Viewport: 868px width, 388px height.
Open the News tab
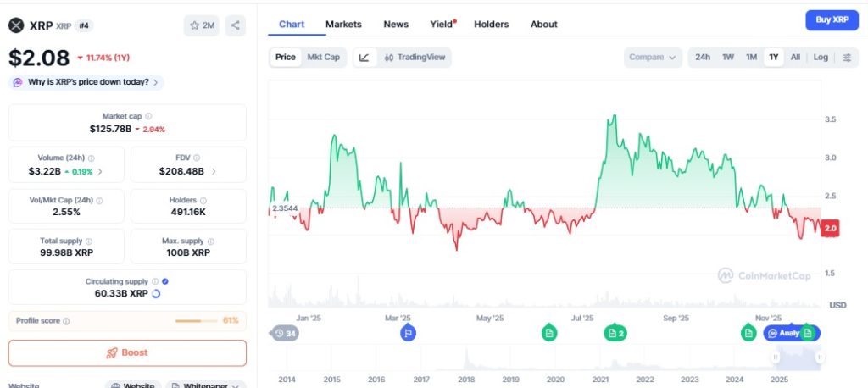(x=396, y=25)
